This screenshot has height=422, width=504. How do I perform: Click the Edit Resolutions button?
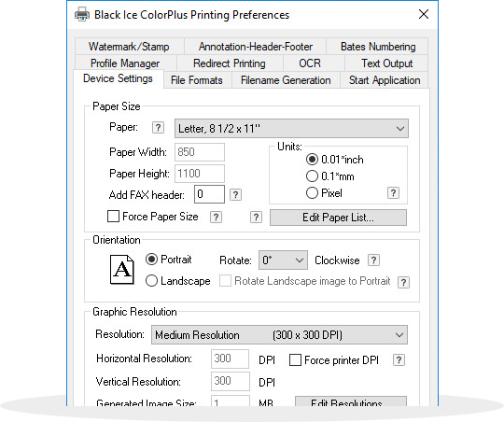pos(351,401)
